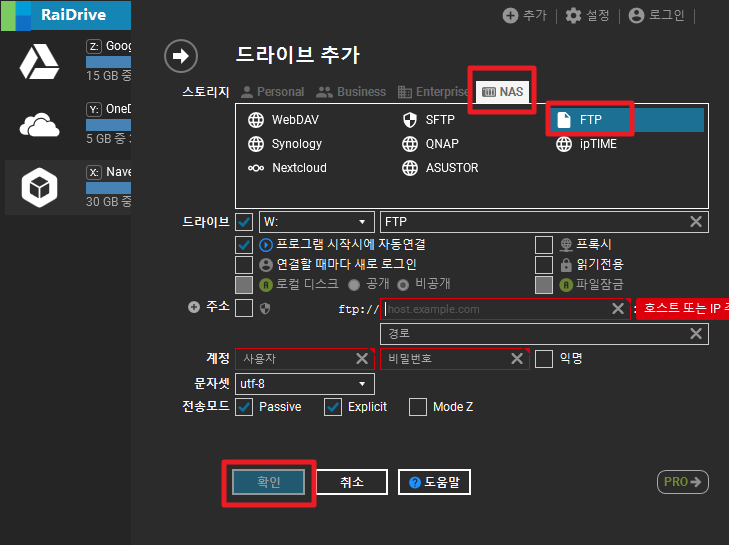
Task: Switch to the Enterprise storage tab
Action: point(433,92)
